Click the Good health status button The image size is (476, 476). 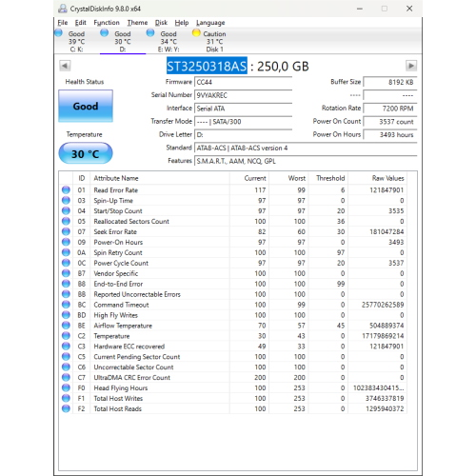86,106
